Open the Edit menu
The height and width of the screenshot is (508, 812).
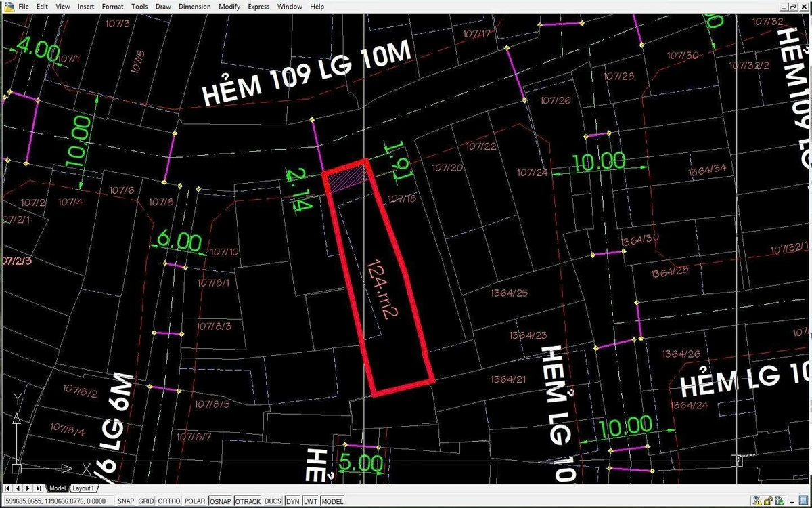coord(42,7)
